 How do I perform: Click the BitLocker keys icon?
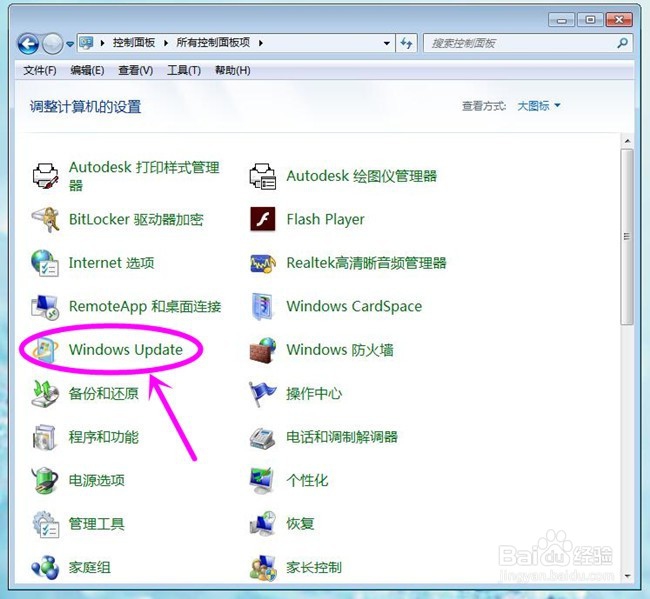[46, 219]
